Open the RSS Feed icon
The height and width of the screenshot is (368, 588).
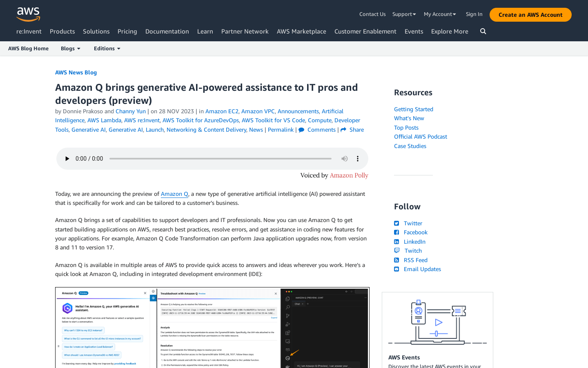396,260
